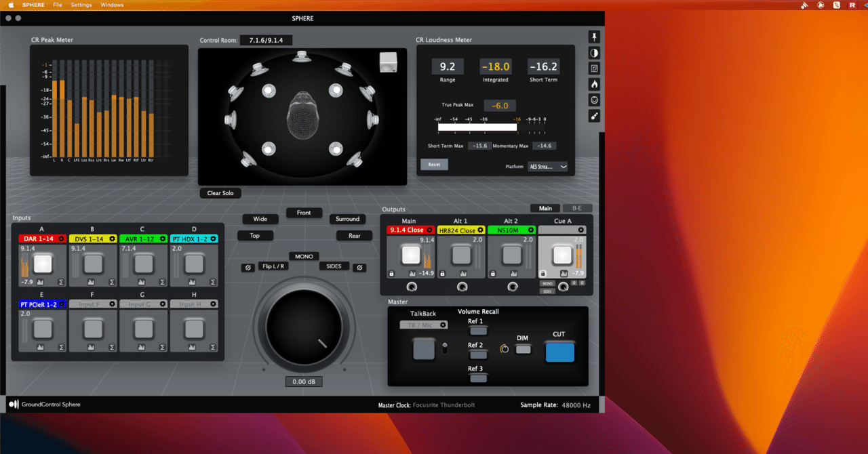
Task: Click the red R icon in menu bar
Action: click(x=852, y=5)
